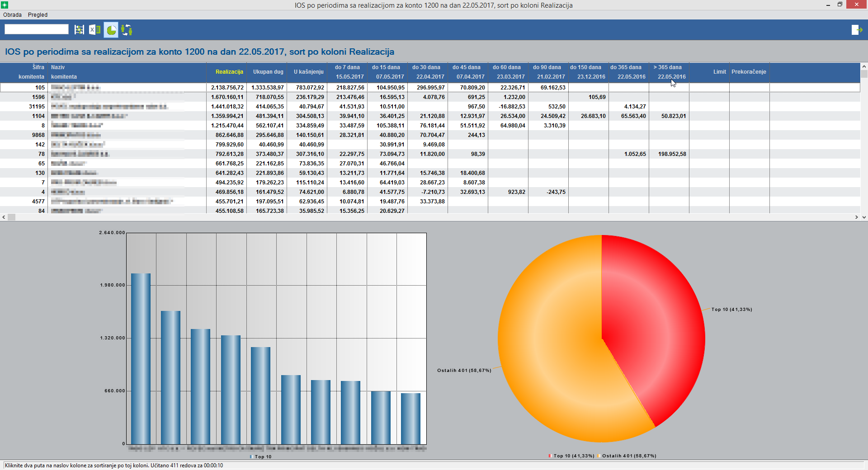Click the tallest first bar in the chart
868x470 pixels.
[x=141, y=359]
